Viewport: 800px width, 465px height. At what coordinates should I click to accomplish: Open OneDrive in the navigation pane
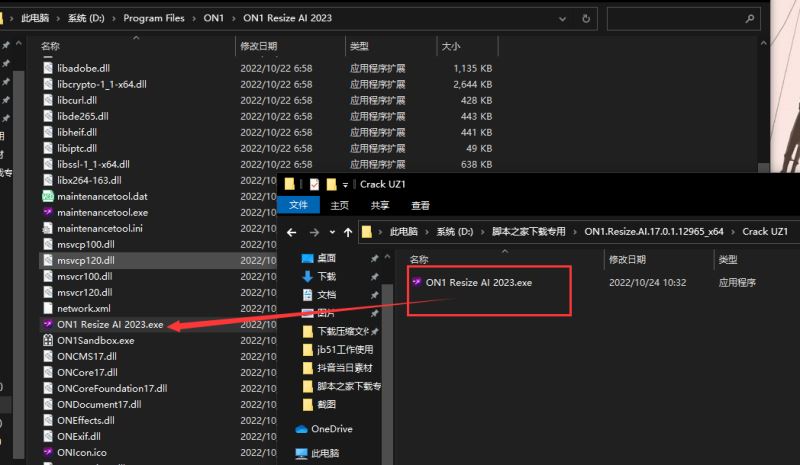click(324, 429)
